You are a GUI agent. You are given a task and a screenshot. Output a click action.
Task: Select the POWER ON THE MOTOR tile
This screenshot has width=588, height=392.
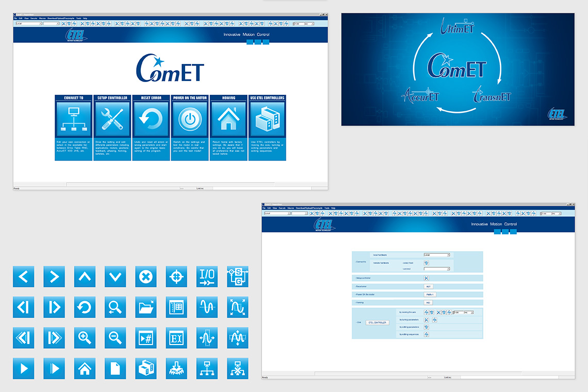coord(190,128)
